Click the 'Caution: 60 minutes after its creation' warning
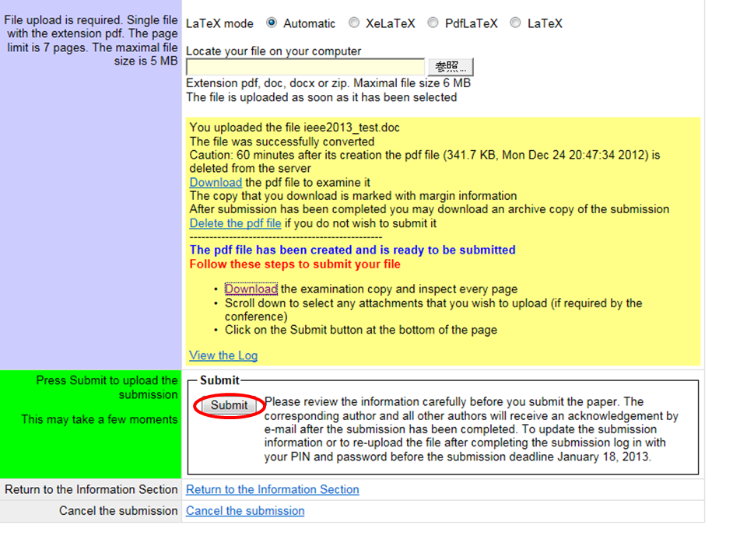Viewport: 747px width, 560px height. (x=425, y=162)
